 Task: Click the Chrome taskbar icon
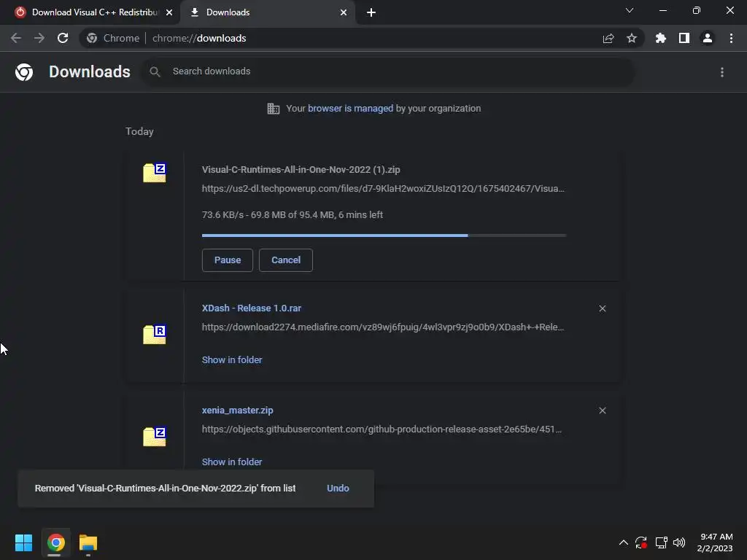55,542
